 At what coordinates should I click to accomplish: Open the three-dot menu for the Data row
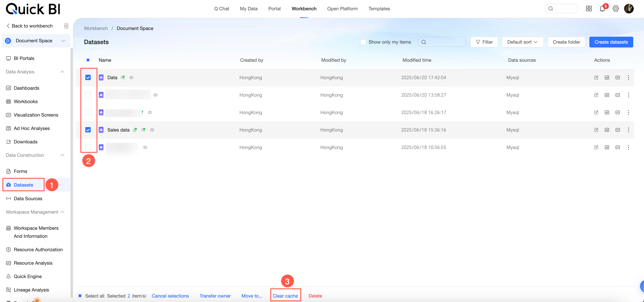pos(628,77)
